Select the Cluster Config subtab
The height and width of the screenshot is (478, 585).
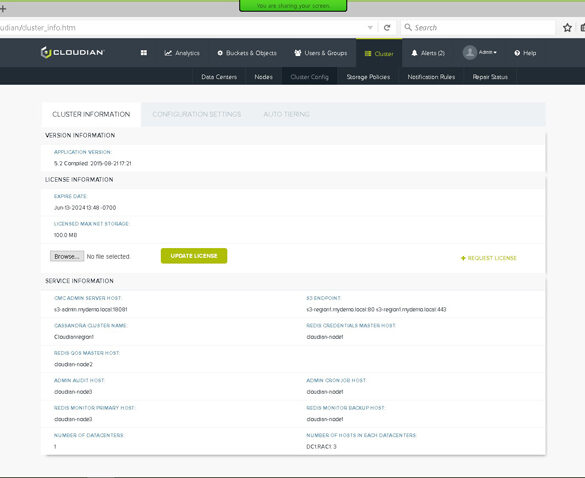point(310,77)
